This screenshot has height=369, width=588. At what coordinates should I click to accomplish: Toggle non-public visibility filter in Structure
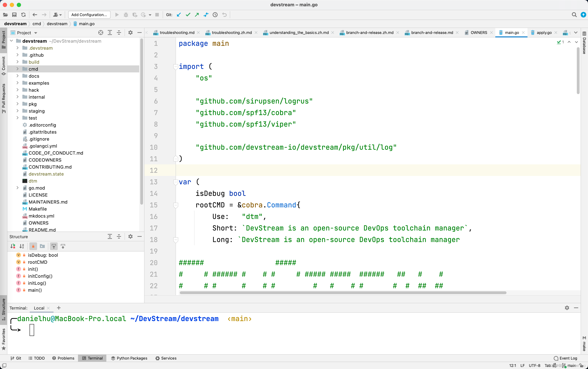tap(33, 246)
